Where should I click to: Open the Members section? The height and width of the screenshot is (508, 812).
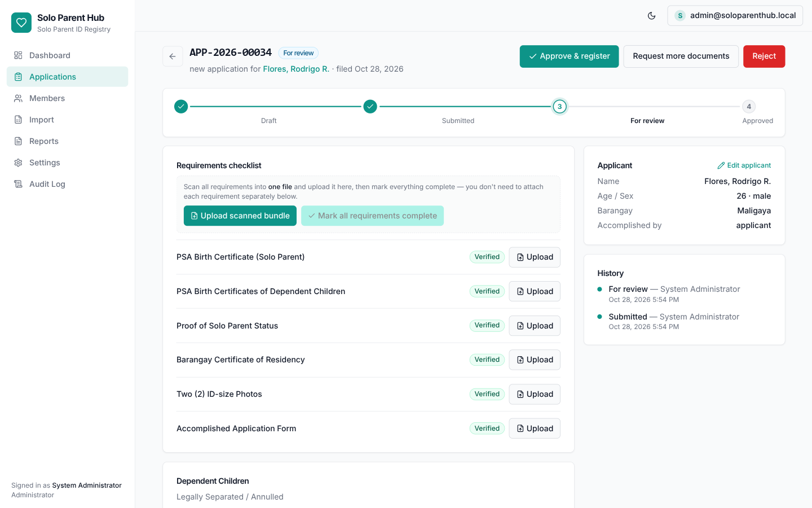tap(67, 98)
